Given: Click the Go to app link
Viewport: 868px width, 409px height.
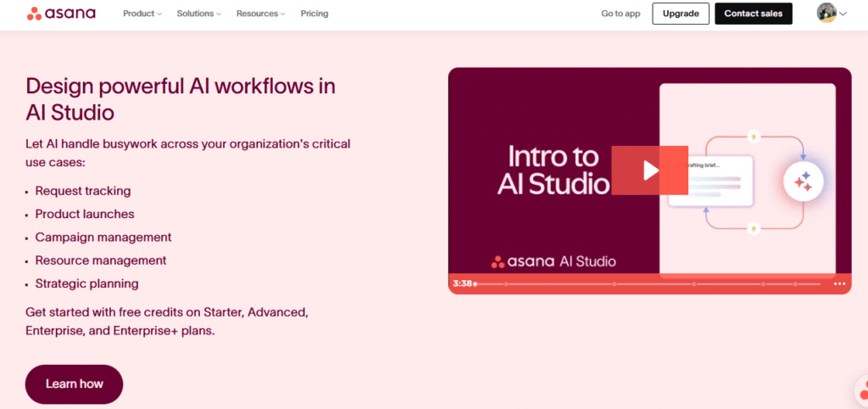Looking at the screenshot, I should (620, 14).
